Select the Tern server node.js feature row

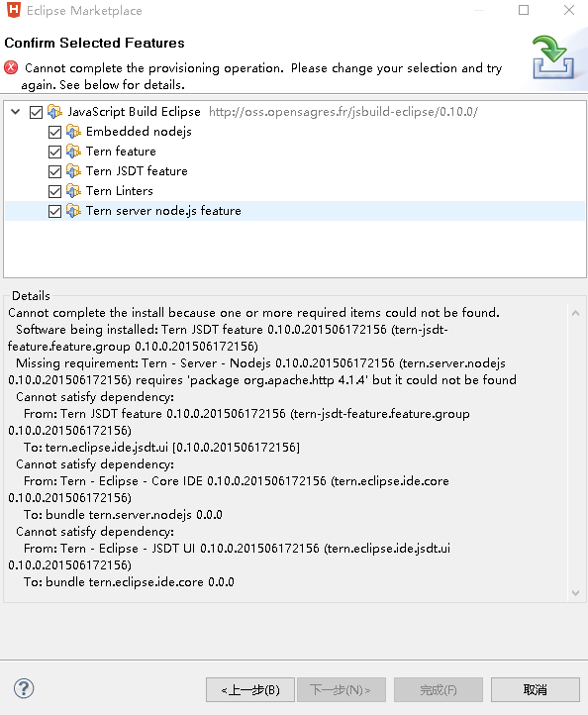pos(294,211)
